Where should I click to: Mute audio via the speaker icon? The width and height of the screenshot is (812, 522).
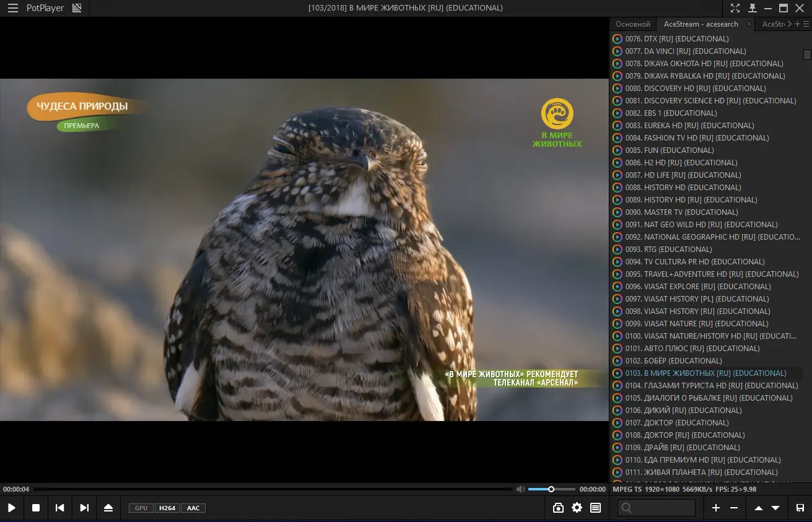520,489
